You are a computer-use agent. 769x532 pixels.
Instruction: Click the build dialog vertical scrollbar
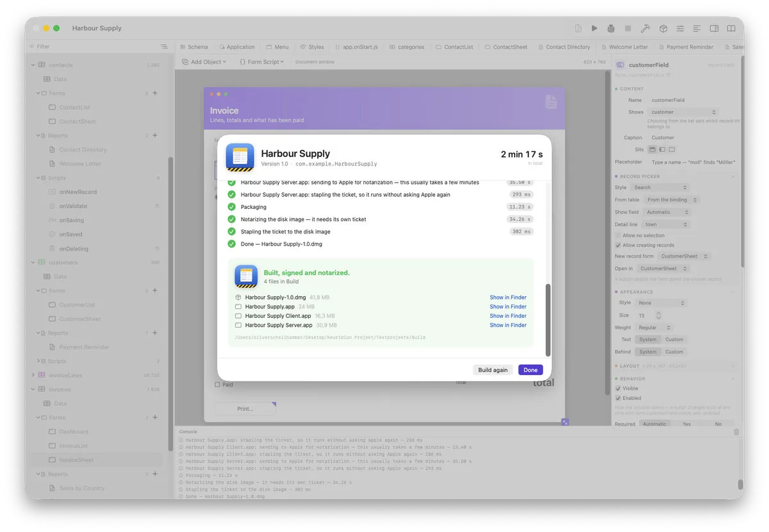pos(548,320)
